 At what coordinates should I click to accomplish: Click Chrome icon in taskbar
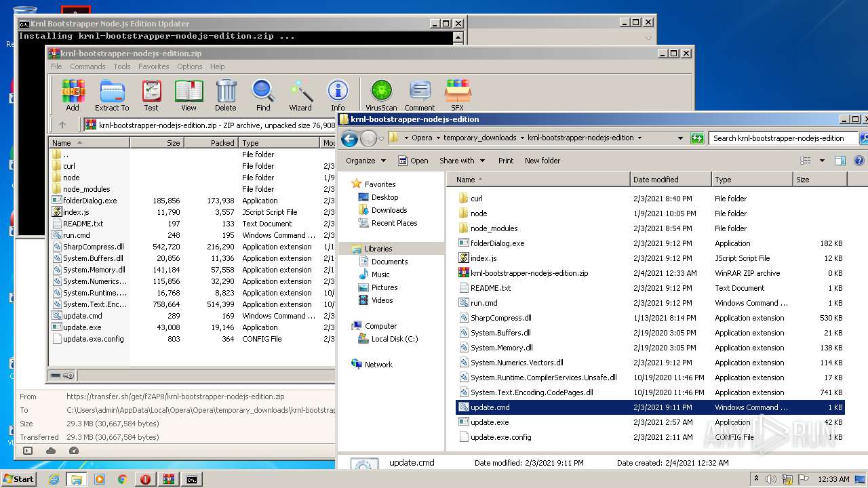[123, 479]
